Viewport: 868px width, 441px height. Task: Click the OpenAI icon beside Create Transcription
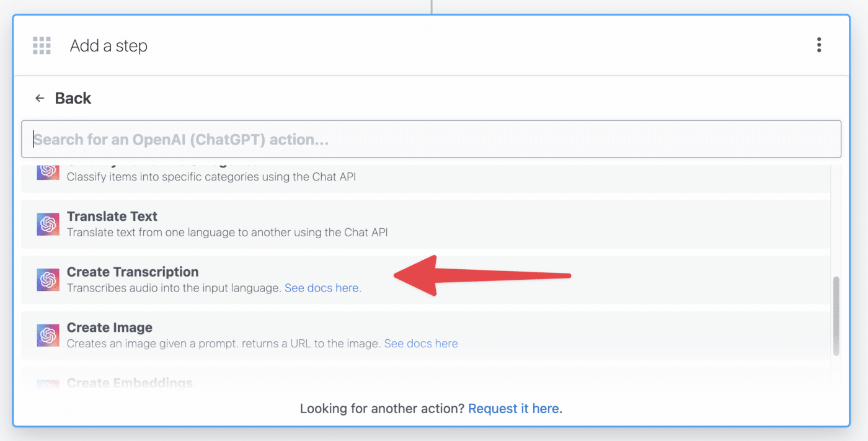pos(48,280)
